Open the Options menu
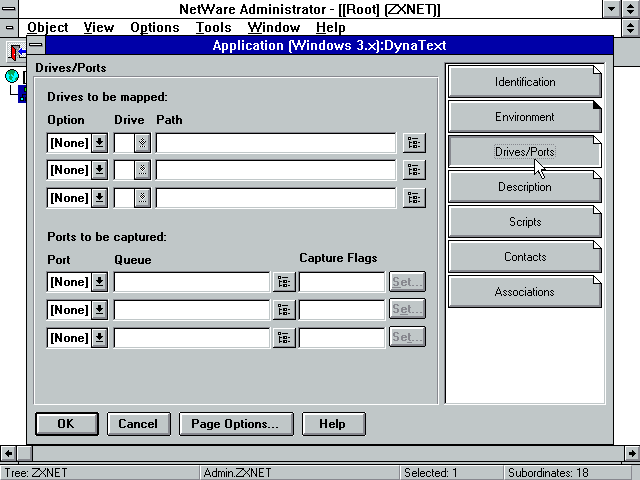640x480 pixels. pyautogui.click(x=155, y=27)
